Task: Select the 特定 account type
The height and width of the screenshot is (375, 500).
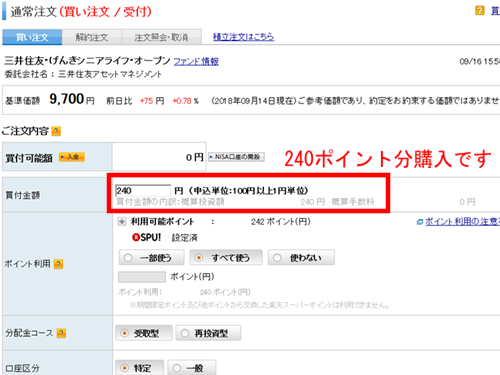Action: point(139,368)
